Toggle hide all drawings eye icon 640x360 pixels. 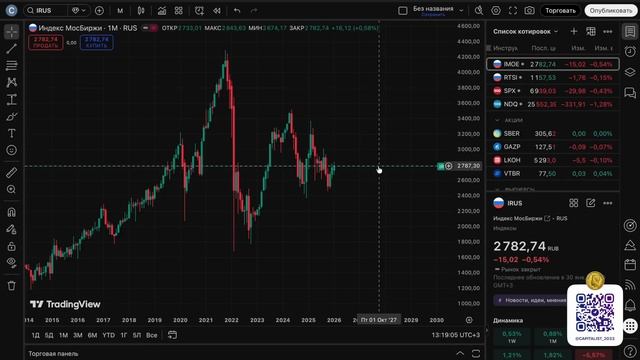tap(11, 263)
